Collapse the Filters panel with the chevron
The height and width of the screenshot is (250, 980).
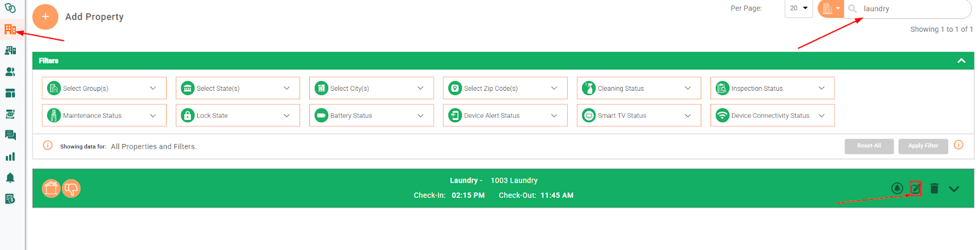coord(961,61)
